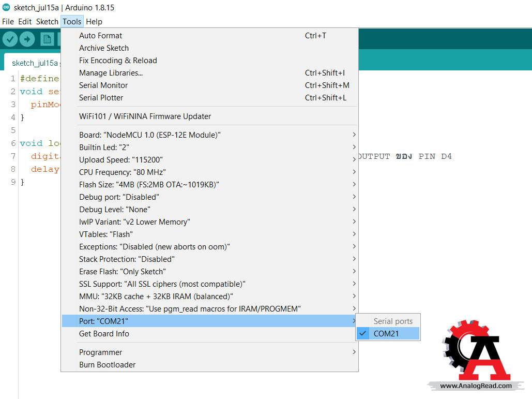
Task: Click line number 5 in editor gutter
Action: (13, 130)
